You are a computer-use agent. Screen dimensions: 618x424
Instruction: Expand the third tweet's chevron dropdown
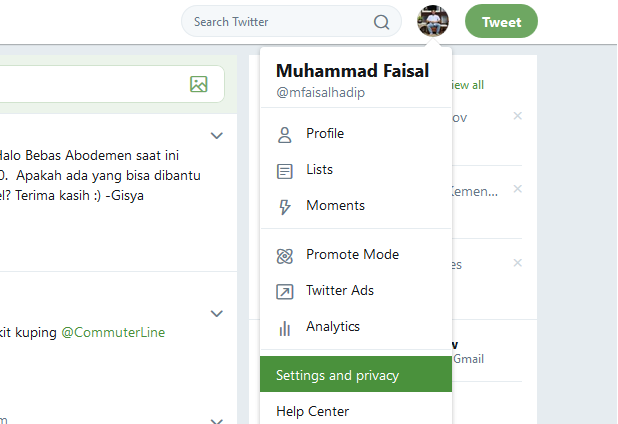[x=216, y=420]
